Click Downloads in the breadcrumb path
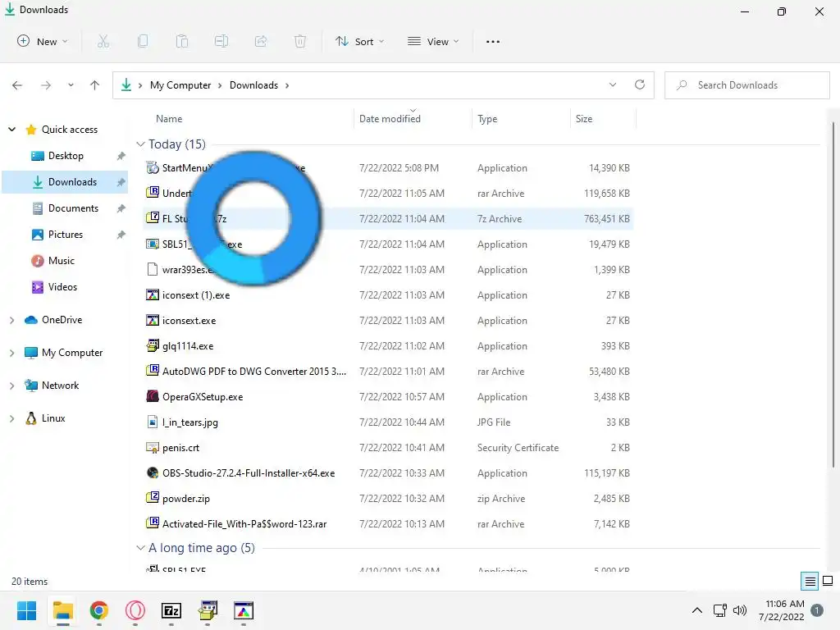 click(254, 85)
